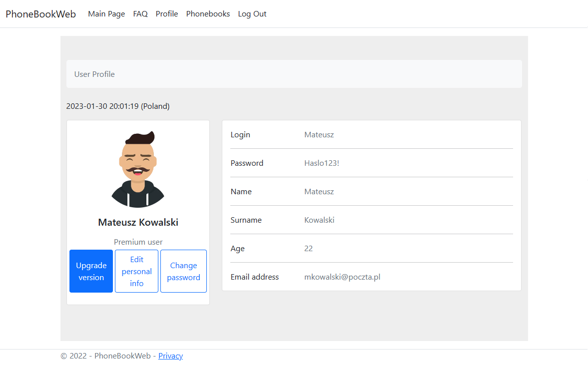588x365 pixels.
Task: Click the Age value 22
Action: coord(308,248)
